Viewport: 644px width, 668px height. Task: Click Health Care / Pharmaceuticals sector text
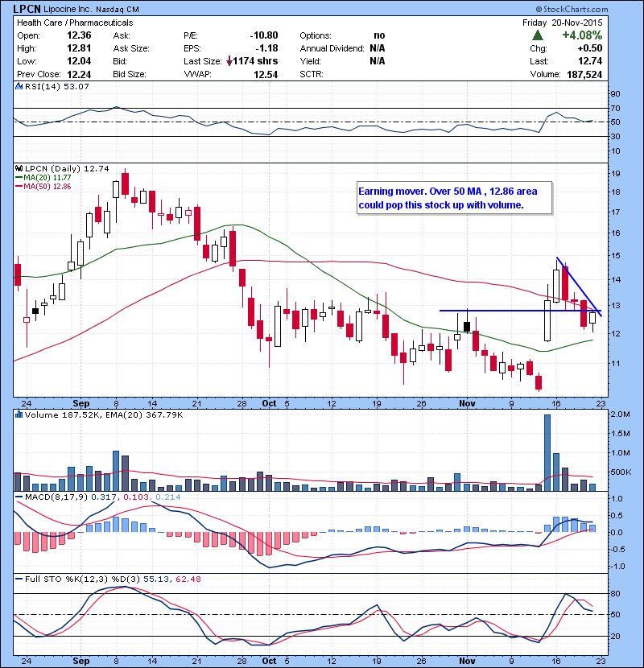click(x=75, y=23)
